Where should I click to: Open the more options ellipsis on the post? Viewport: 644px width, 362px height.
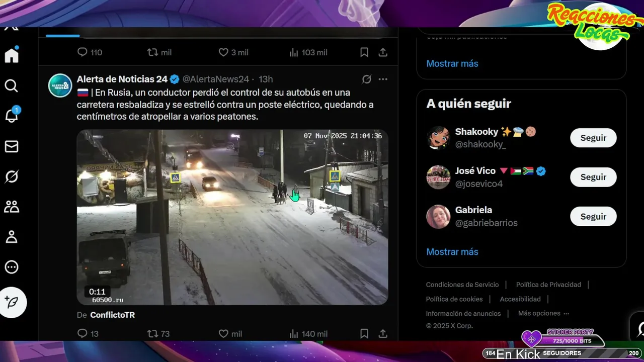click(383, 79)
